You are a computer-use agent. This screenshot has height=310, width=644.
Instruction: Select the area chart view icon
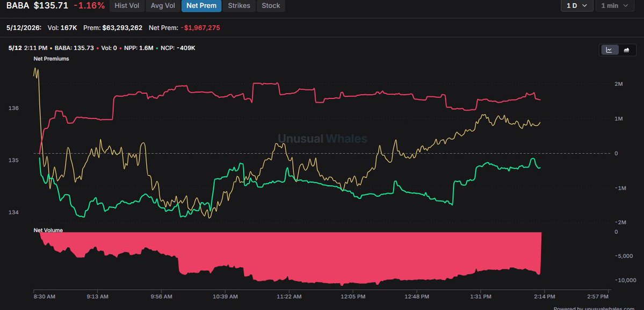pos(626,49)
